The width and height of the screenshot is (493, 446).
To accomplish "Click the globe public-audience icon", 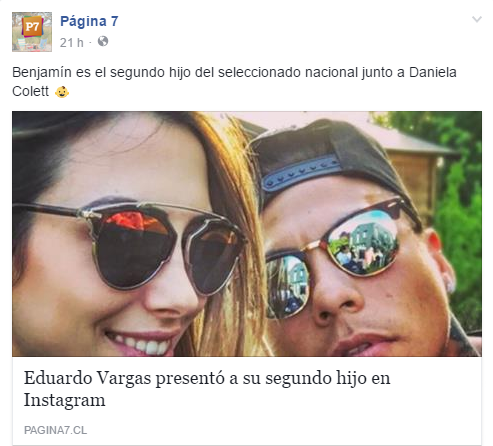I will point(103,41).
